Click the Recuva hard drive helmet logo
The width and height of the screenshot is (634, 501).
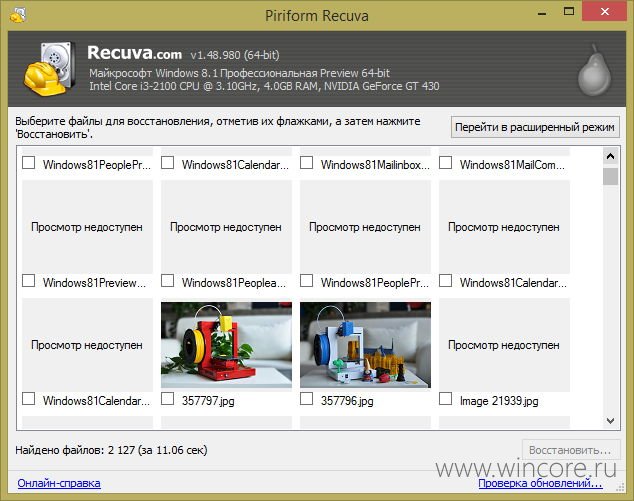click(x=49, y=68)
